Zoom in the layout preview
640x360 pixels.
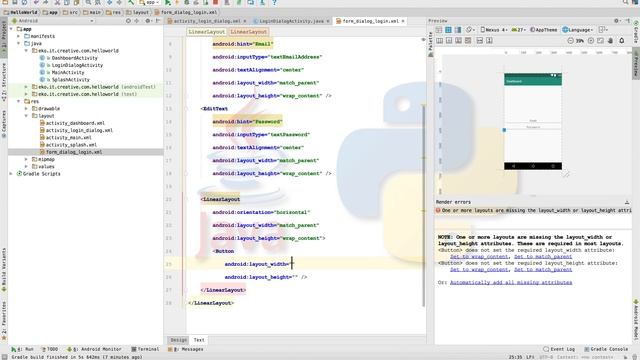tap(591, 41)
